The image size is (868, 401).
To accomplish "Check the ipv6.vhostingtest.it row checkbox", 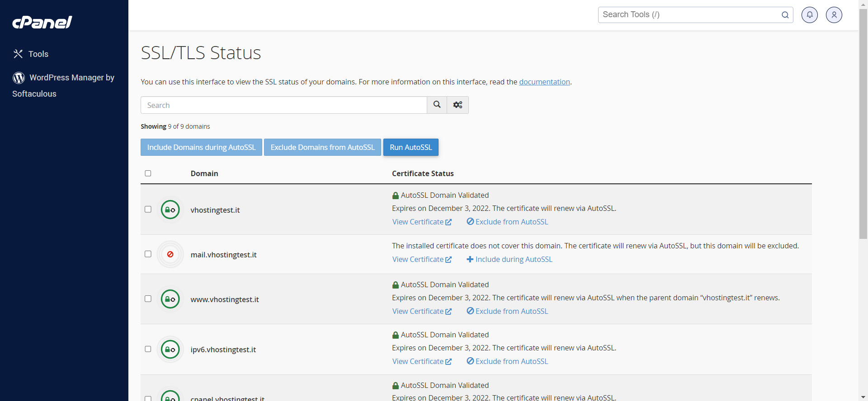I will click(x=148, y=349).
